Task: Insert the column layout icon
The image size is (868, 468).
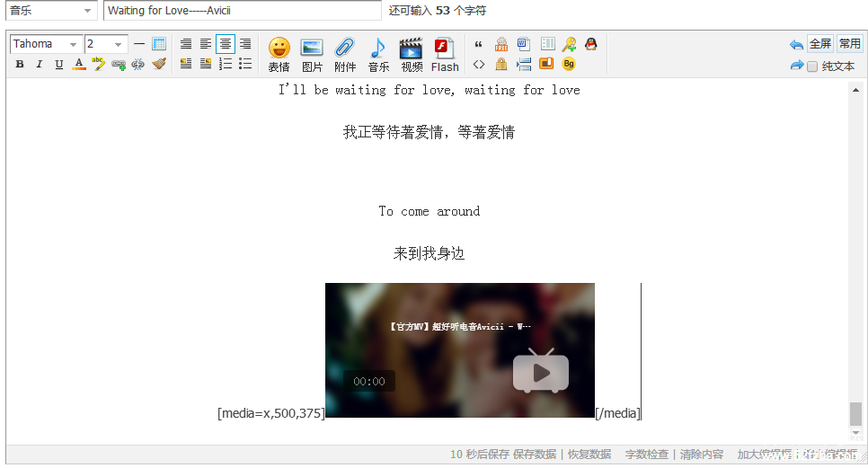Action: coord(547,44)
